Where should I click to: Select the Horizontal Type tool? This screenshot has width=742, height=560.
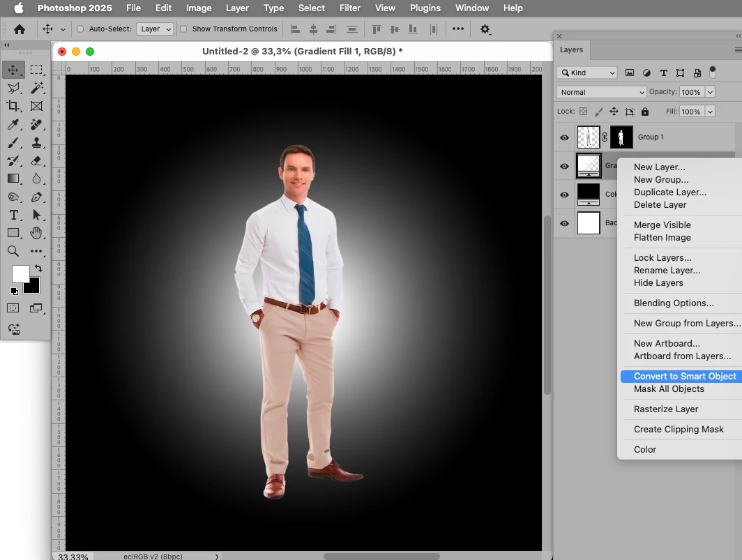click(x=13, y=215)
